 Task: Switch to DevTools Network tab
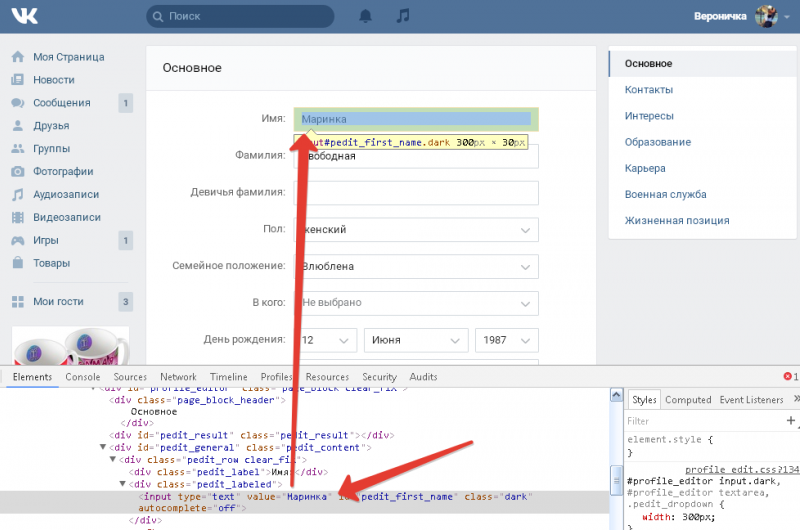tap(178, 377)
